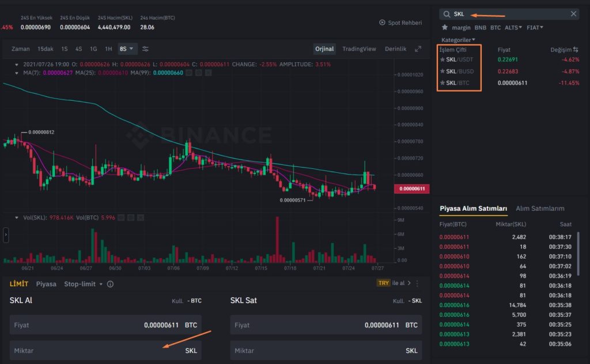
Task: Select the Piyasa order tab
Action: [46, 284]
